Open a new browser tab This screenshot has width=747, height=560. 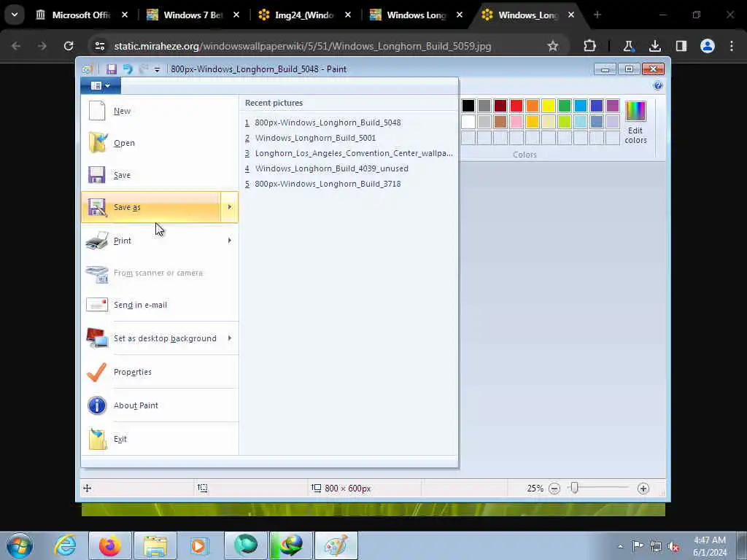coord(597,15)
